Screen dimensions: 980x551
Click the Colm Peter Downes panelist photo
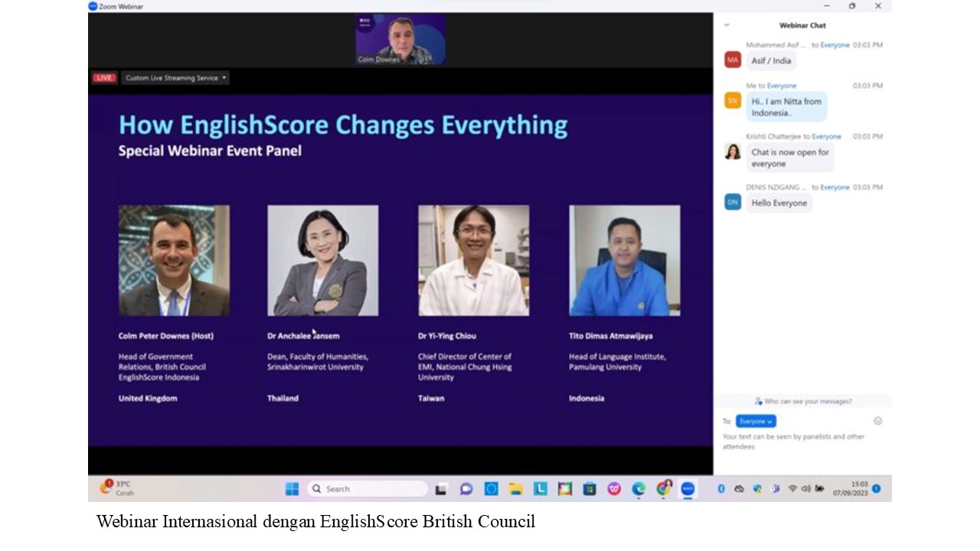pyautogui.click(x=174, y=260)
